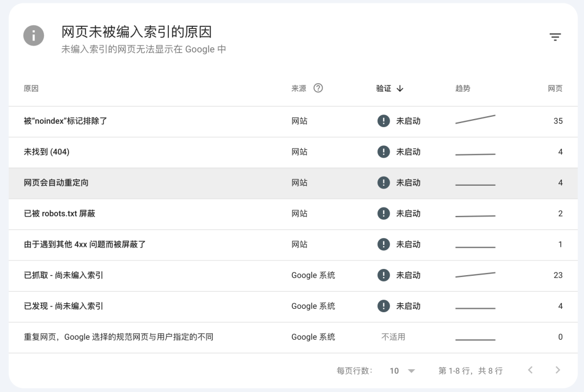Viewport: 584px width, 392px height.
Task: Click the 网页未被编入索引的原因 heading
Action: (136, 32)
